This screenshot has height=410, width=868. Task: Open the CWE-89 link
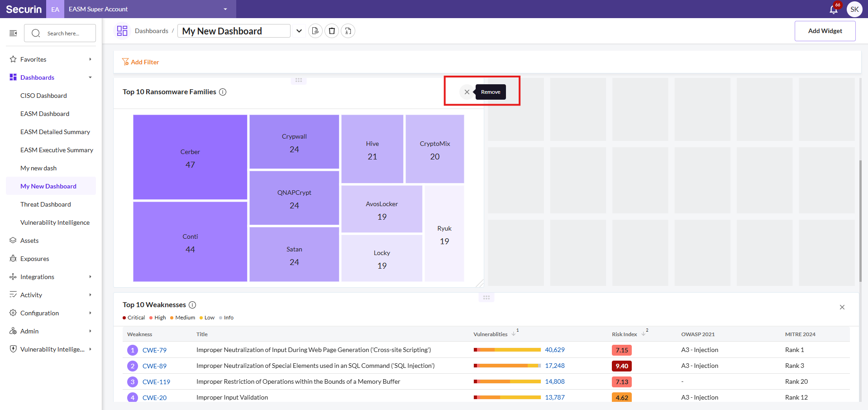154,366
